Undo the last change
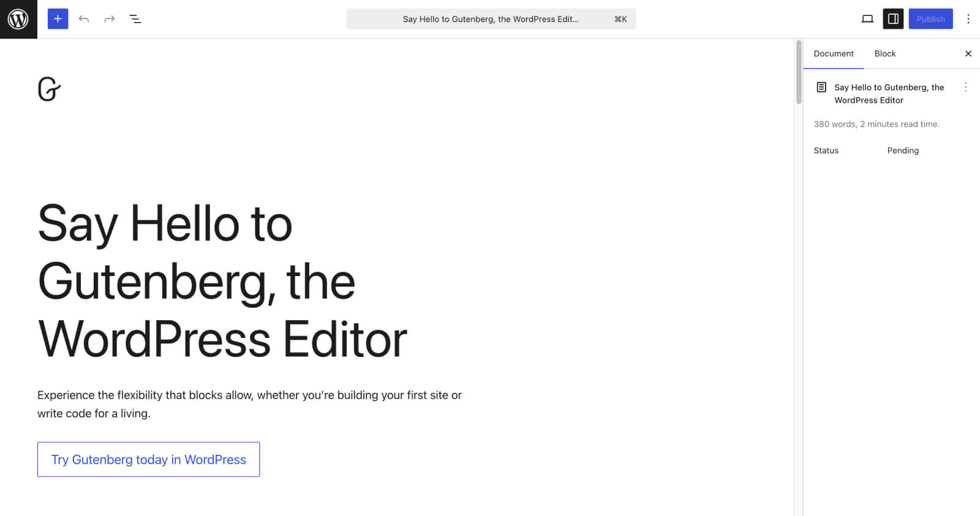The image size is (980, 516). 84,18
